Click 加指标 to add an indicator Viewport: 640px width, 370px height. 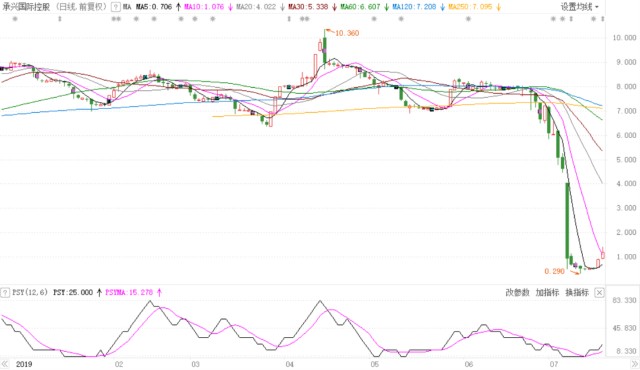coord(547,292)
